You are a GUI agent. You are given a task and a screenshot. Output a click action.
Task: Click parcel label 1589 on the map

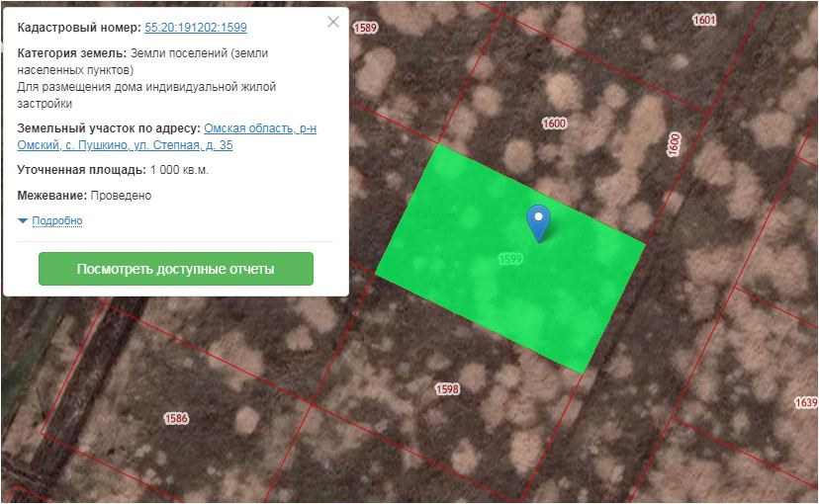coord(365,28)
